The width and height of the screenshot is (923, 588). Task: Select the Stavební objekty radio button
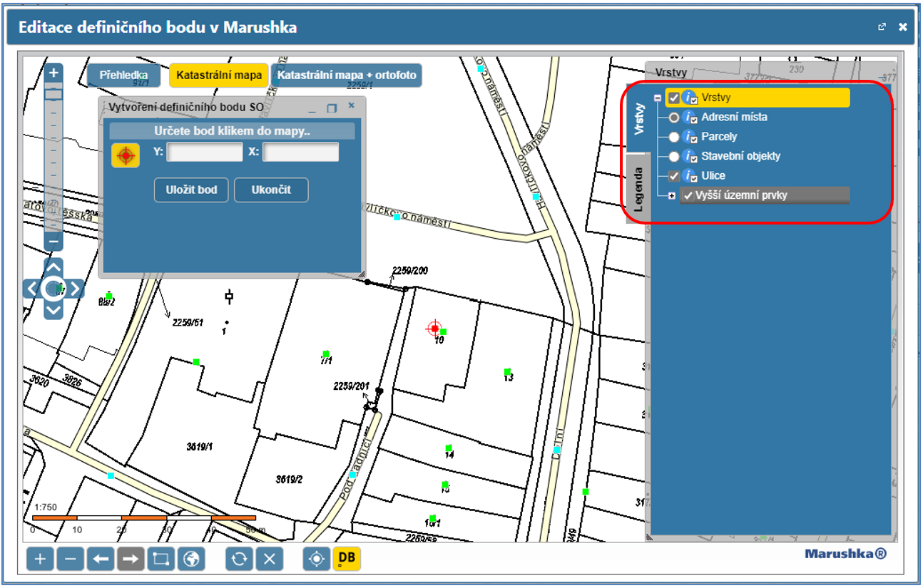click(x=673, y=156)
